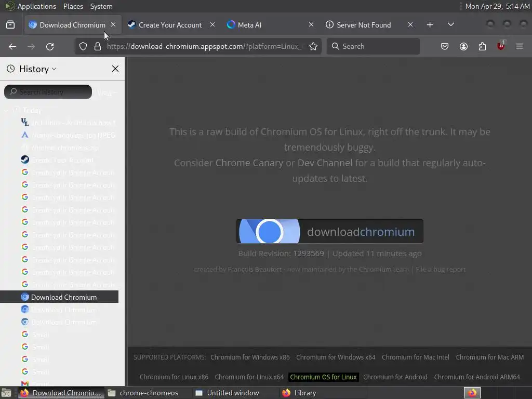Click the Applications menu logo icon in the top panel
532x399 pixels.
pyautogui.click(x=9, y=6)
